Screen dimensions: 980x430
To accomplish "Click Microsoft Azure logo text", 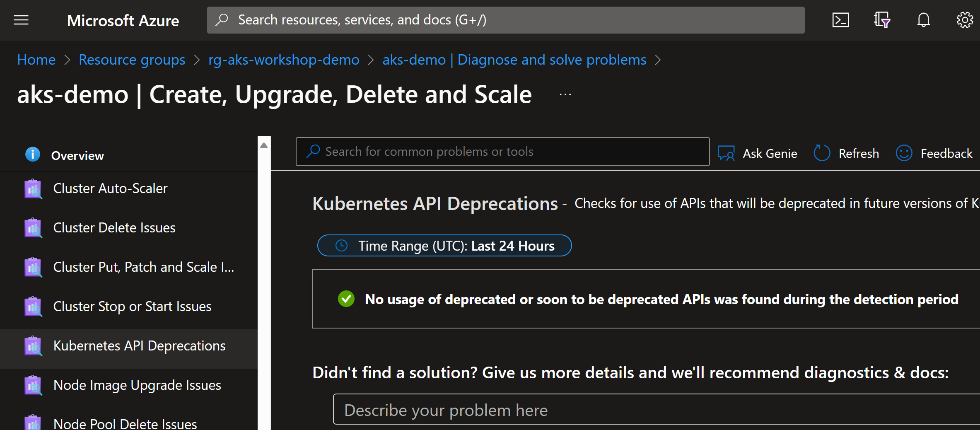I will [x=123, y=20].
